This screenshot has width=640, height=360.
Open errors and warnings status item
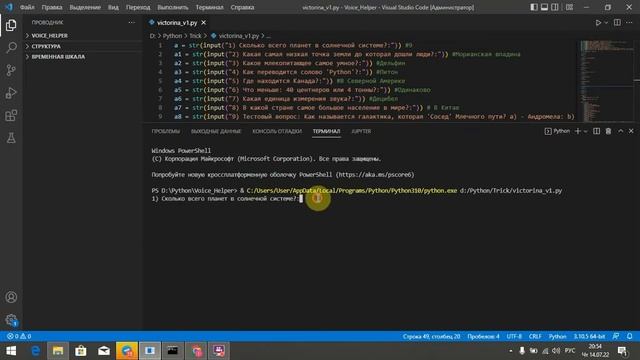(x=19, y=336)
